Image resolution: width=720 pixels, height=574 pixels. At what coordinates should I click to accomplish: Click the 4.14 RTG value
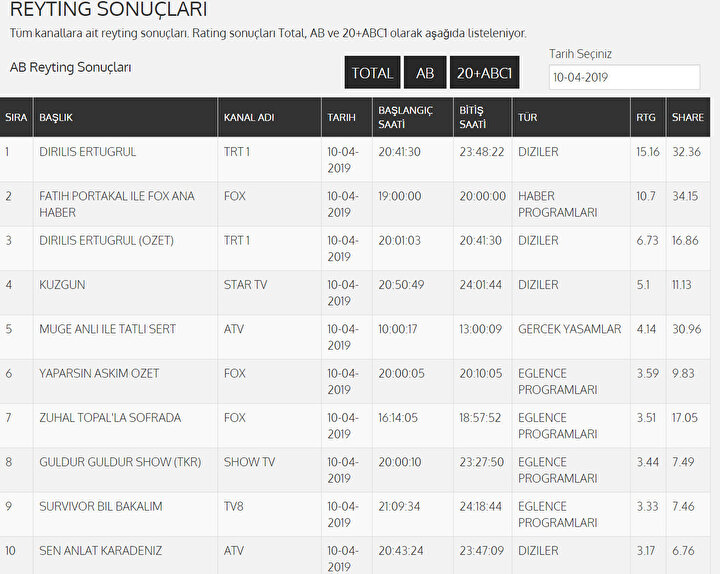pos(647,329)
